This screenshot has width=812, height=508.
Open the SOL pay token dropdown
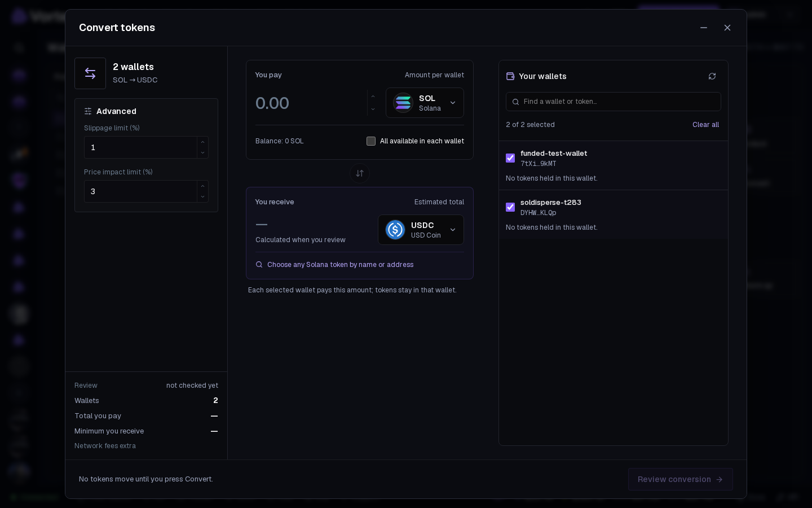click(425, 103)
